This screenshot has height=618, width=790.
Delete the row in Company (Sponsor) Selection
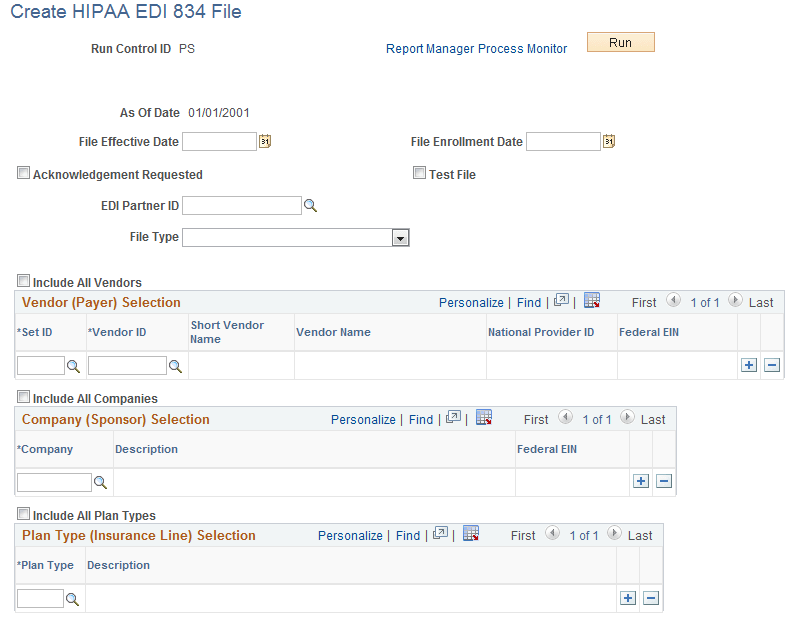point(664,481)
